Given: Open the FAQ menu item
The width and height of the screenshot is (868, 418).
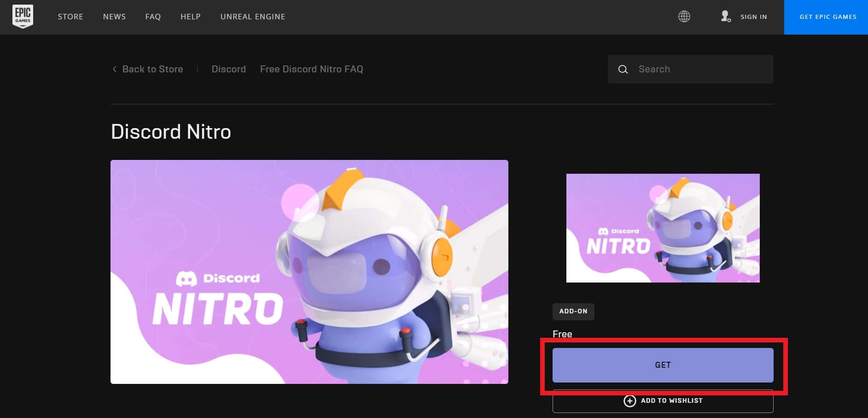Looking at the screenshot, I should 153,17.
